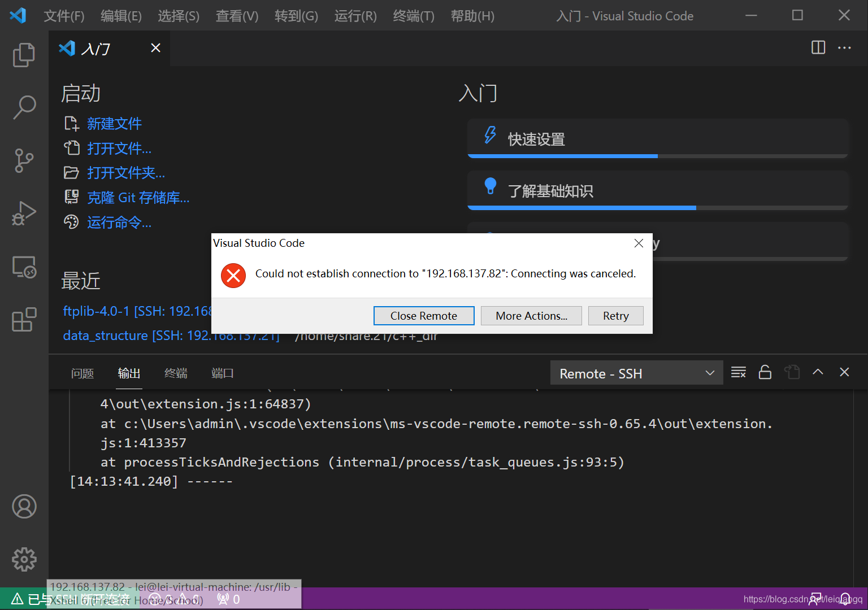Screen dimensions: 868x610
Task: Open the editor more actions ellipsis menu
Action: click(844, 47)
